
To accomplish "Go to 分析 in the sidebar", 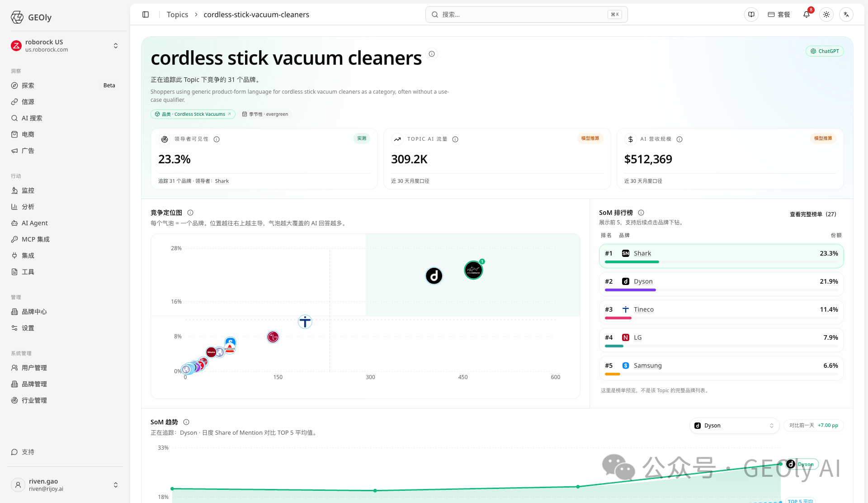I will click(x=65, y=207).
